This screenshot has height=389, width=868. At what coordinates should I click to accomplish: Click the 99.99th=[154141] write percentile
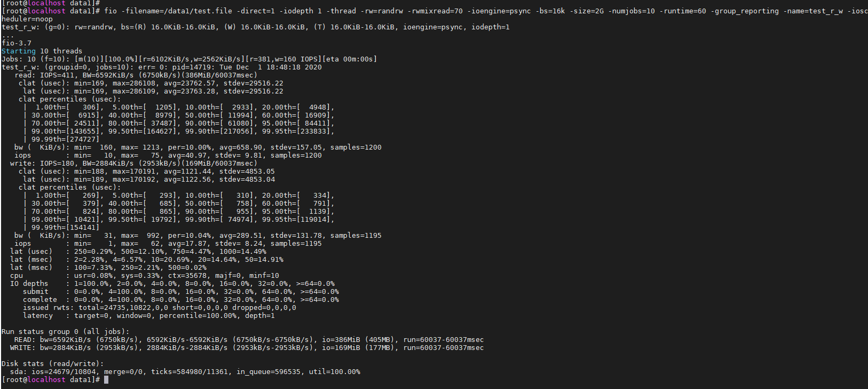click(65, 228)
